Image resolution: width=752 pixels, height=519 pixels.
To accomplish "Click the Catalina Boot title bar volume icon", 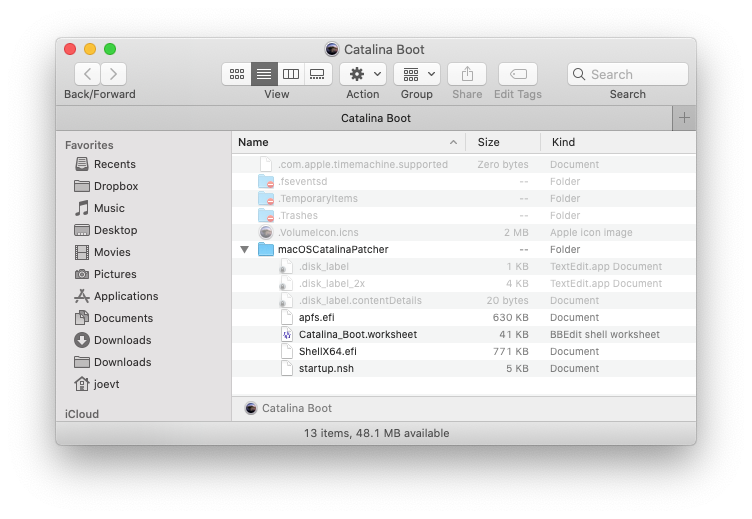I will pyautogui.click(x=332, y=49).
